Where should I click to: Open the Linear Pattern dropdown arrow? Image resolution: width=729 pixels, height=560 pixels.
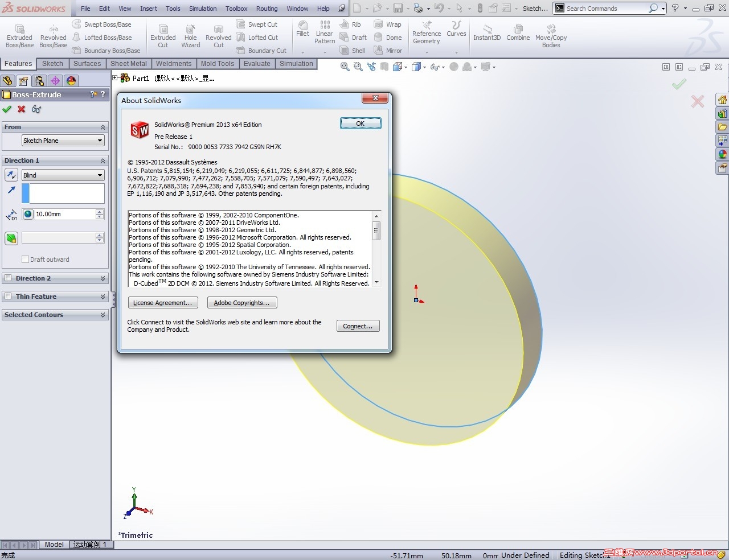click(325, 52)
